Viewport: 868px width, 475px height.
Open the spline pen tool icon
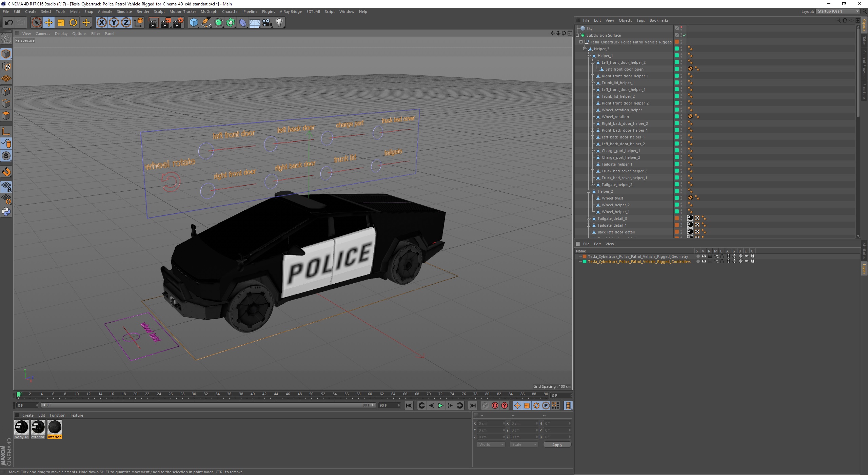click(x=206, y=23)
